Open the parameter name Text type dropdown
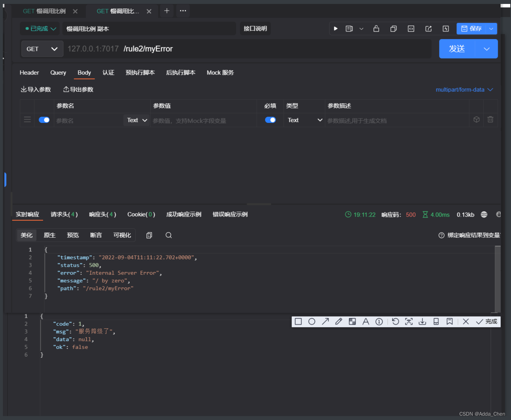This screenshot has height=420, width=511. pyautogui.click(x=137, y=120)
